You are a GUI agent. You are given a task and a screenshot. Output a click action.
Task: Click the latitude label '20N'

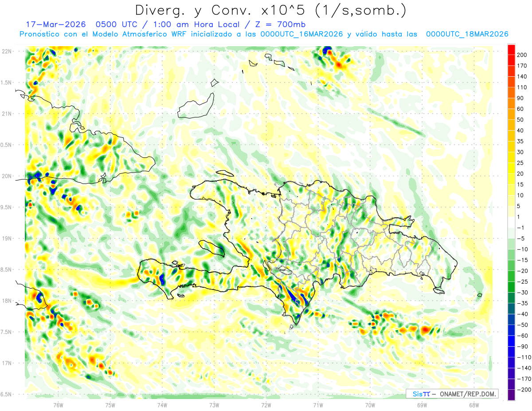(x=7, y=176)
